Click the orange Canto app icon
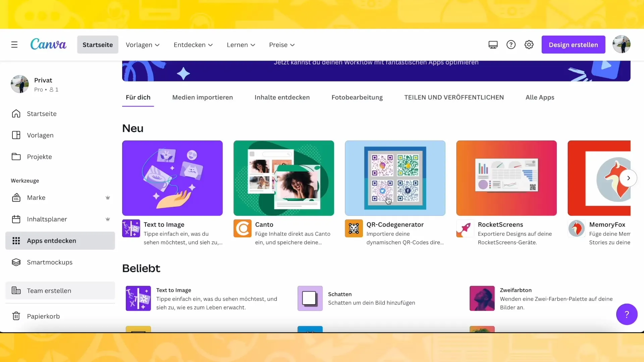Viewport: 644px width, 362px height. click(x=243, y=228)
